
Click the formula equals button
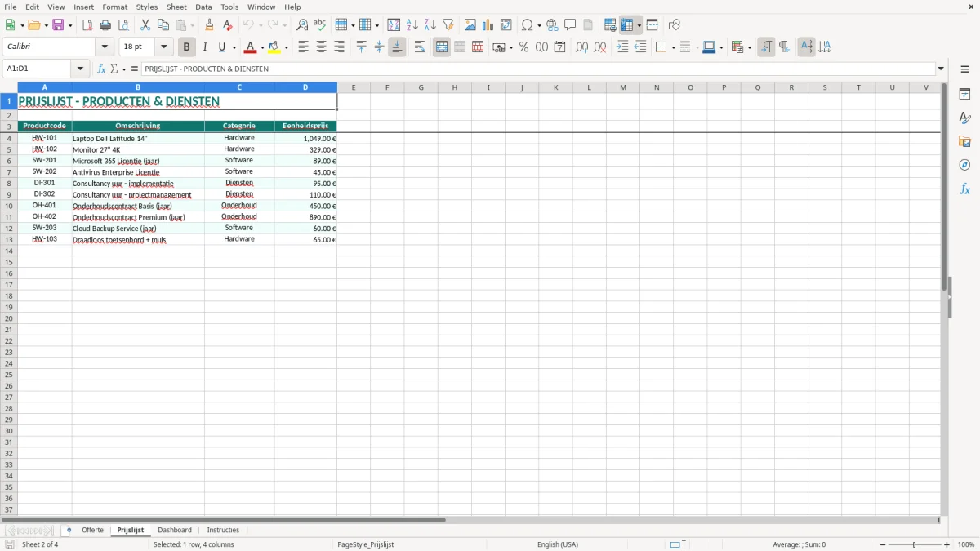point(135,69)
